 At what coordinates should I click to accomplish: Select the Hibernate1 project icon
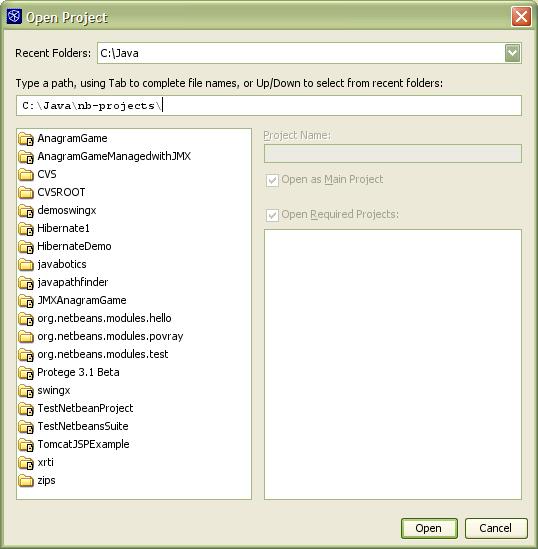[26, 229]
